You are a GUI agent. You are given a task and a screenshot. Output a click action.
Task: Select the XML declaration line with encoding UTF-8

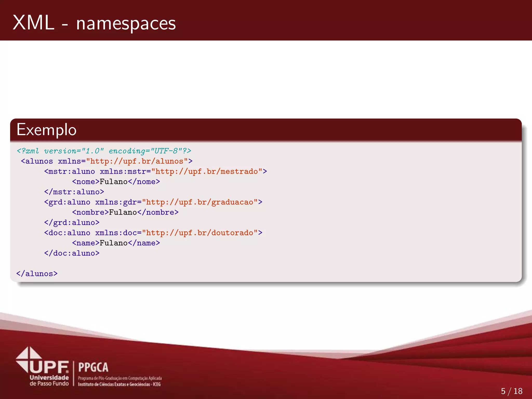pos(104,151)
